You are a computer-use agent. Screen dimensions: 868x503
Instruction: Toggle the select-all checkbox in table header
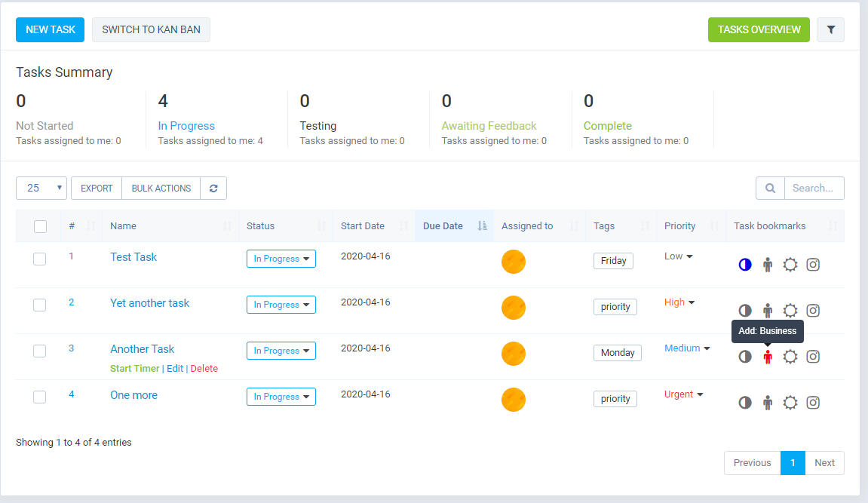(x=41, y=226)
